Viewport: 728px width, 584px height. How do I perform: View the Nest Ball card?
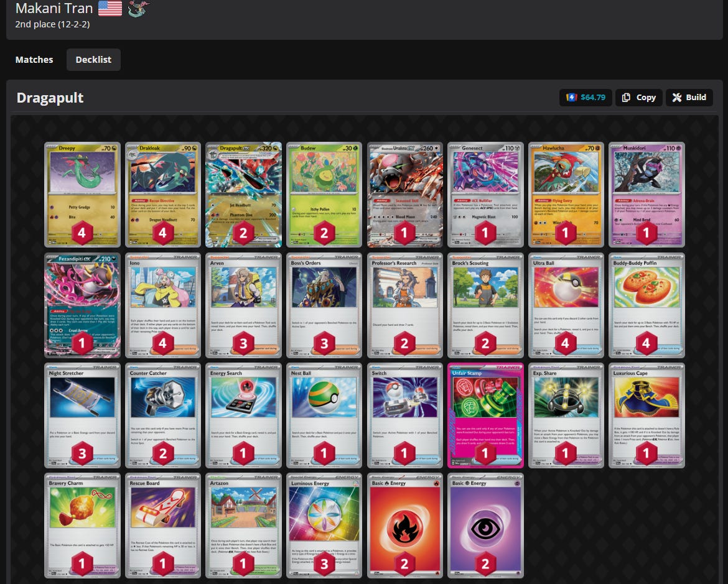pyautogui.click(x=324, y=415)
